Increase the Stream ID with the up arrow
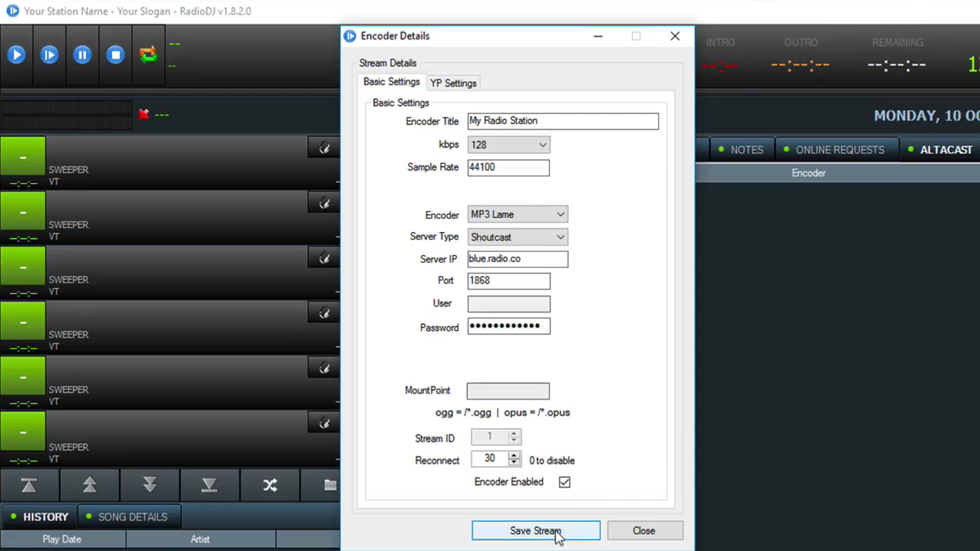980x551 pixels. [514, 433]
